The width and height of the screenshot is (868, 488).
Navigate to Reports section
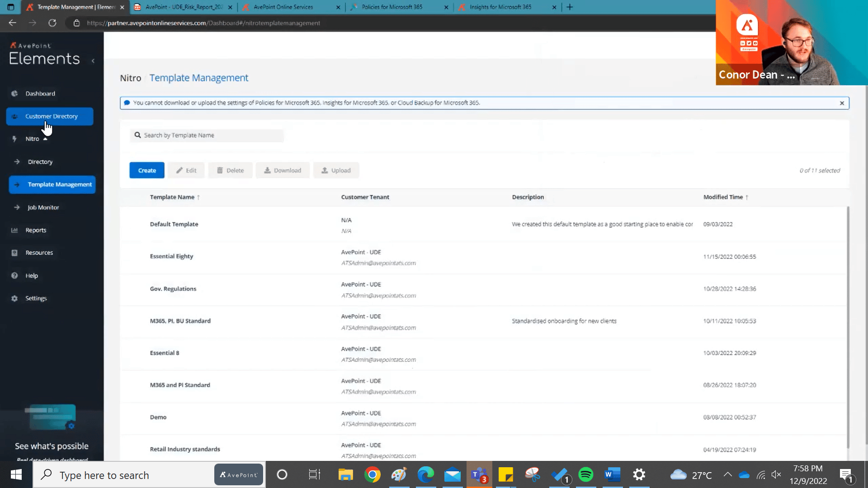tap(36, 230)
